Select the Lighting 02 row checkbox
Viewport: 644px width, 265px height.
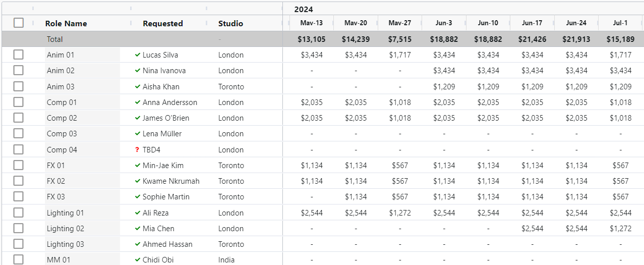pyautogui.click(x=19, y=228)
